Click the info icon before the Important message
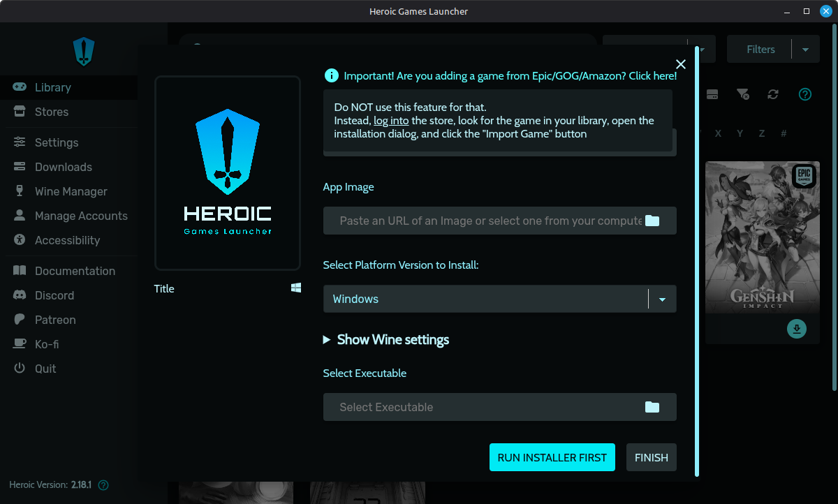Screen dimensions: 838x504 click(331, 75)
